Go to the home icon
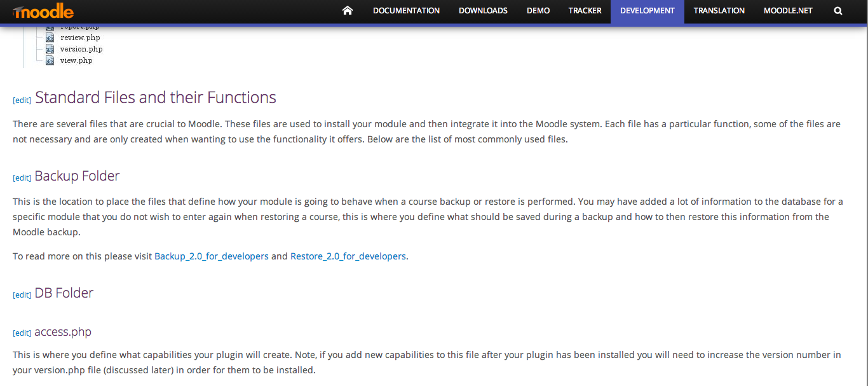The image size is (868, 386). click(x=347, y=11)
